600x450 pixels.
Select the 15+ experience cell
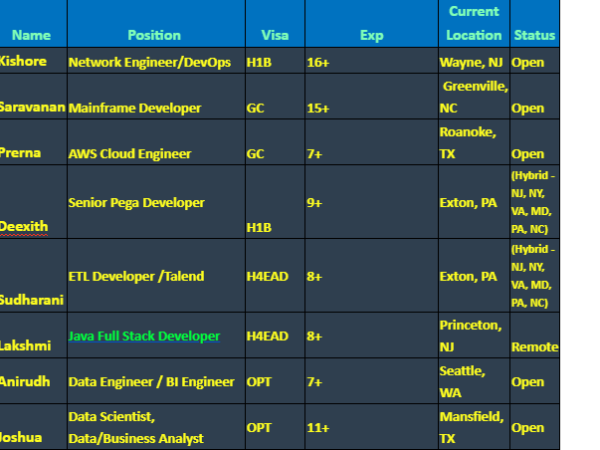pos(372,96)
